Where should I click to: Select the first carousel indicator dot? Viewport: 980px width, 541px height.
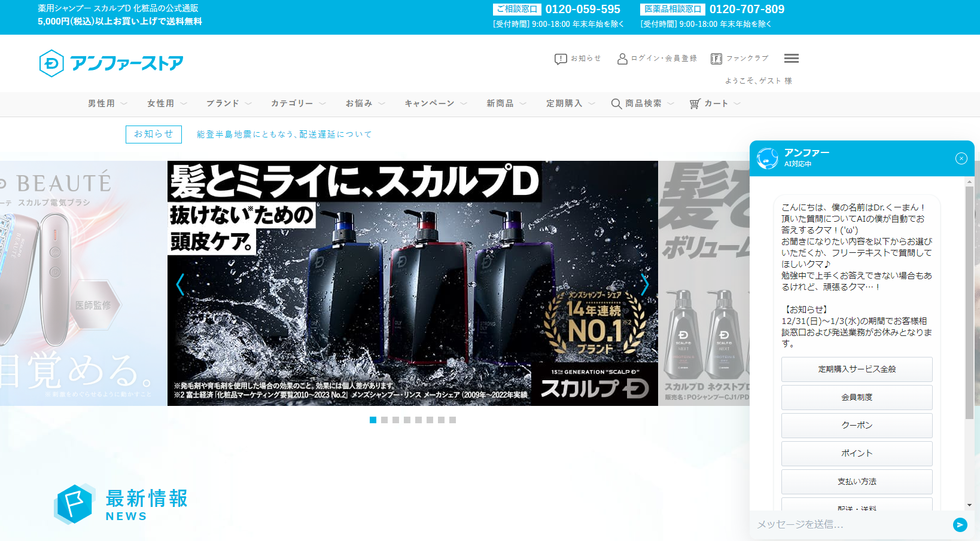[373, 420]
